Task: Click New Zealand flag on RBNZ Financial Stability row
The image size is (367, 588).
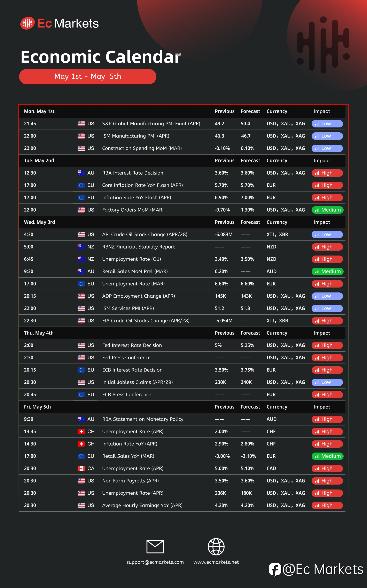Action: [81, 246]
